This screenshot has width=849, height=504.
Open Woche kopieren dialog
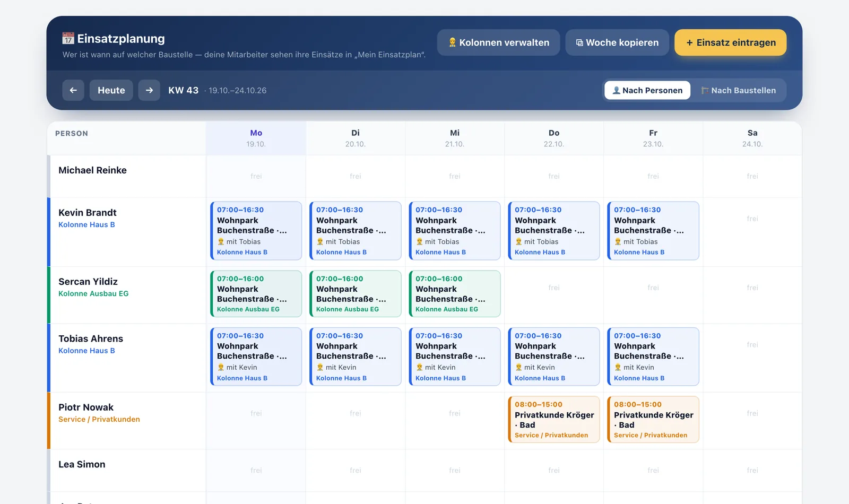(617, 42)
